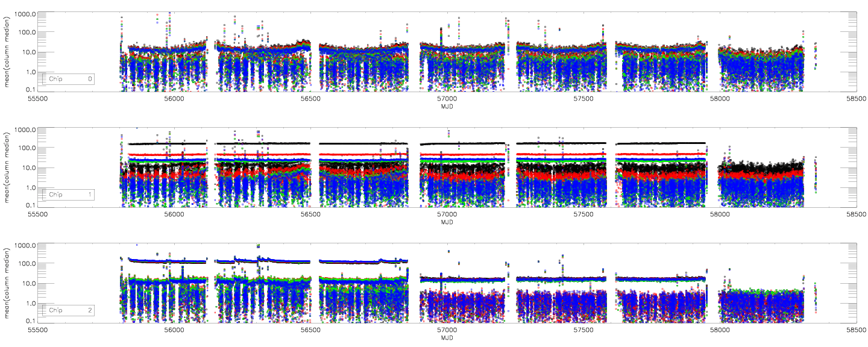The width and height of the screenshot is (868, 347).
Task: Click the 58500 tick label under the bottom panel
Action: coord(856,331)
